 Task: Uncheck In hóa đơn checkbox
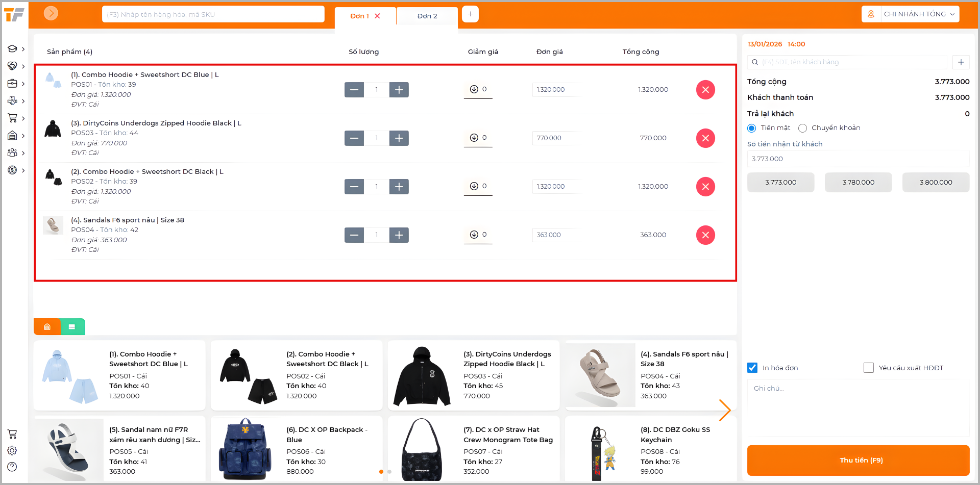[752, 368]
